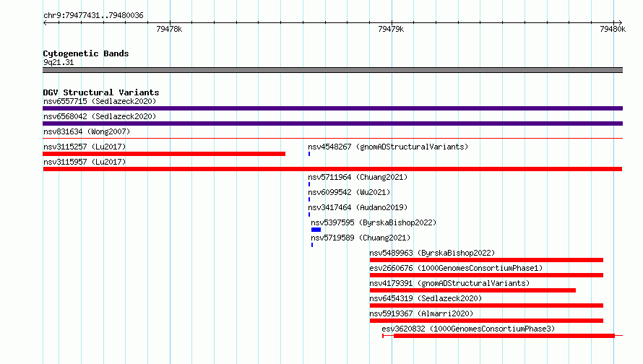
Task: Open nsv5489963 (ByrskaBishop2022) variant label
Action: point(432,253)
